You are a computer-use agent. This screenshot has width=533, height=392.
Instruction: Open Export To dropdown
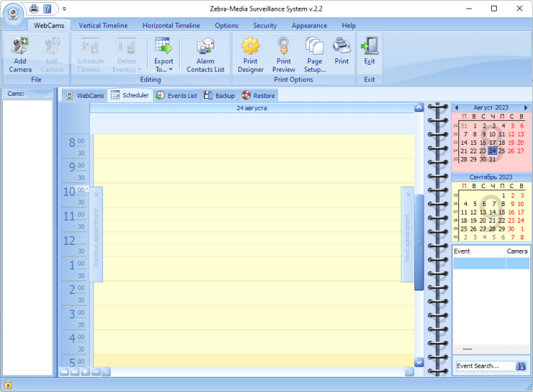click(163, 55)
